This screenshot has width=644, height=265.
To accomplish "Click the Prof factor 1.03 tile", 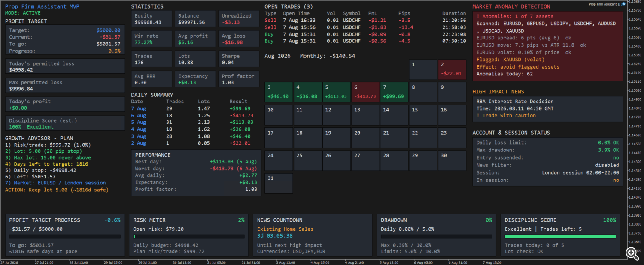I will [x=239, y=79].
